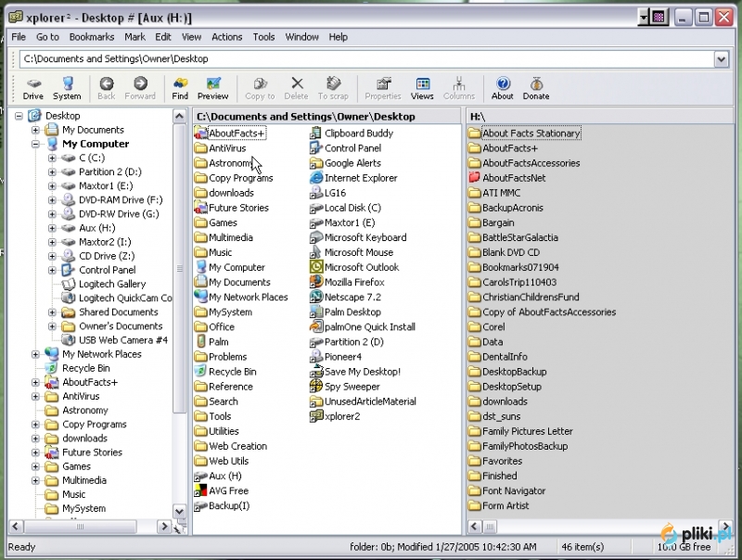The width and height of the screenshot is (742, 560).
Task: Send to scrap via toolbar
Action: [x=333, y=88]
